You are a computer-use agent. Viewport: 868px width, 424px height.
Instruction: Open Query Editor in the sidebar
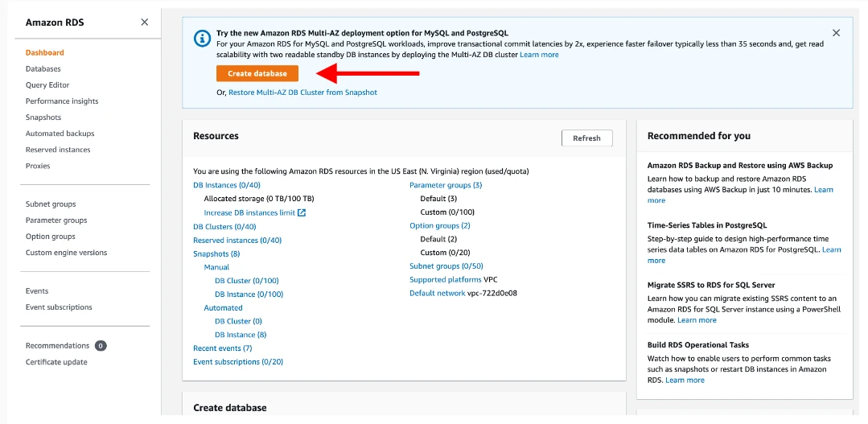(x=47, y=85)
